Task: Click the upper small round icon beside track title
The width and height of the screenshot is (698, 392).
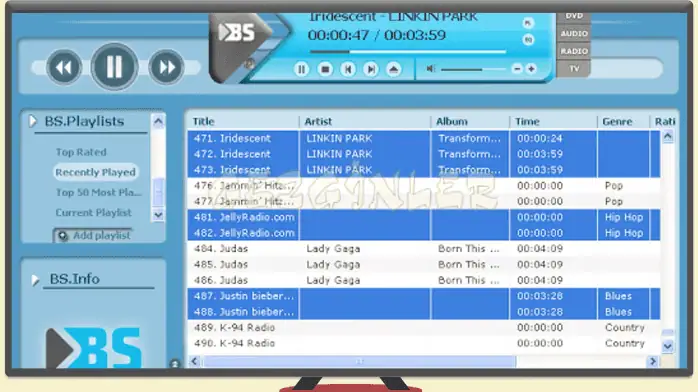Action: click(528, 23)
